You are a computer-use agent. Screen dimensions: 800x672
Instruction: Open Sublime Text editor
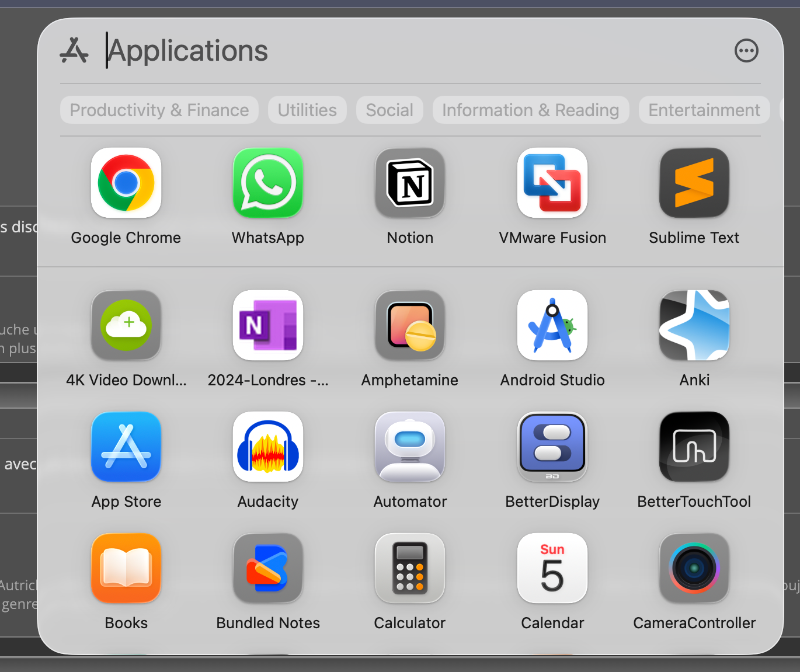click(x=694, y=183)
